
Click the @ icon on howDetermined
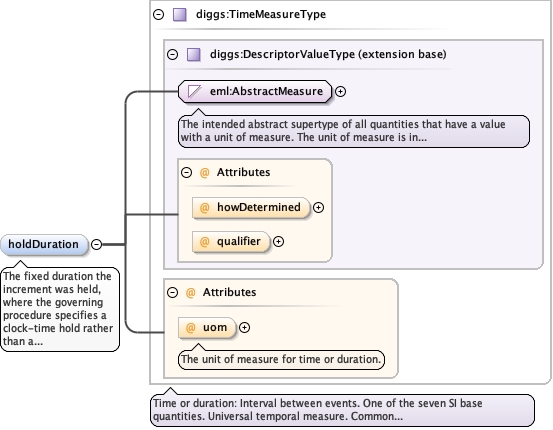tap(205, 207)
